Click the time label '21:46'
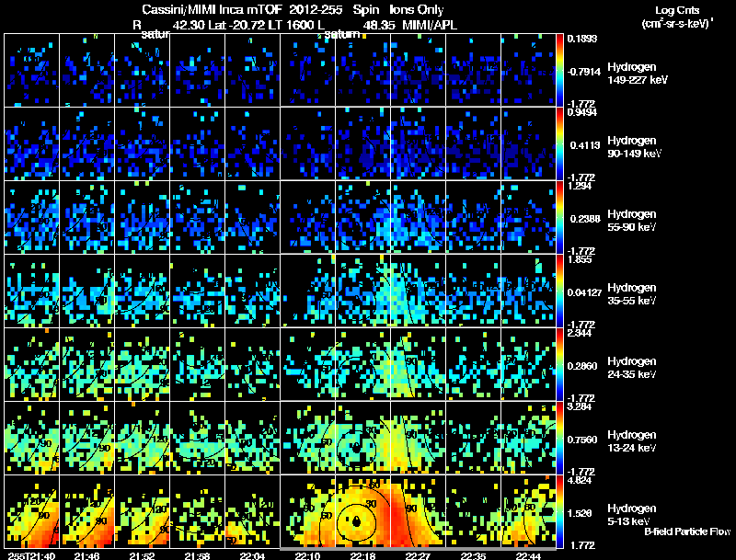 pos(86,555)
